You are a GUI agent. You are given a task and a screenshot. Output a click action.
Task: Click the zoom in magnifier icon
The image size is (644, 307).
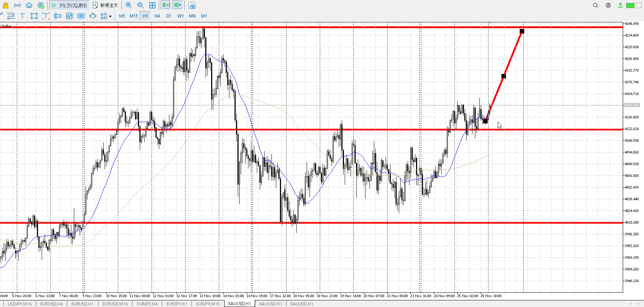129,5
